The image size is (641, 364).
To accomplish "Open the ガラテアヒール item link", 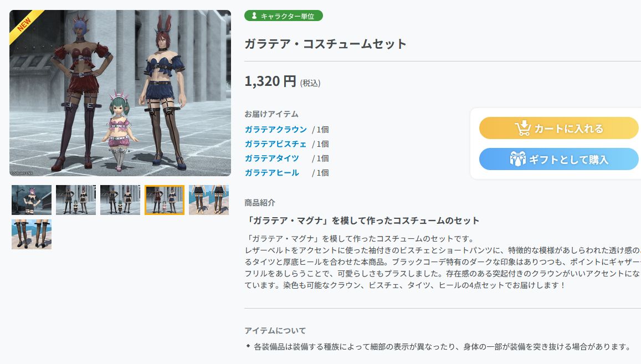I will click(272, 173).
